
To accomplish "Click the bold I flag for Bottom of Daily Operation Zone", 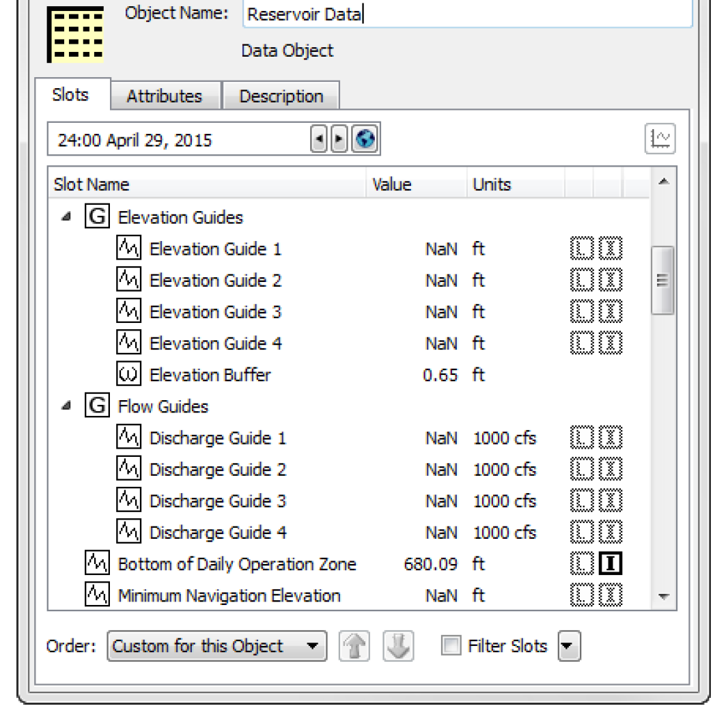I will 611,564.
